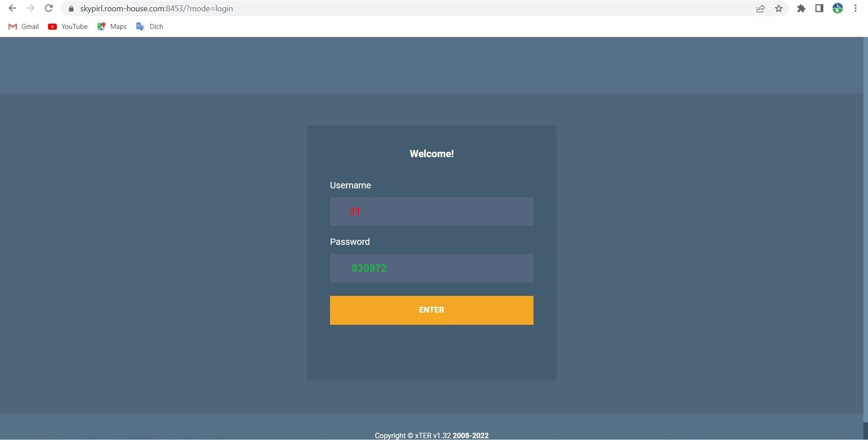Toggle the browser side panel
The width and height of the screenshot is (868, 440).
click(x=819, y=9)
